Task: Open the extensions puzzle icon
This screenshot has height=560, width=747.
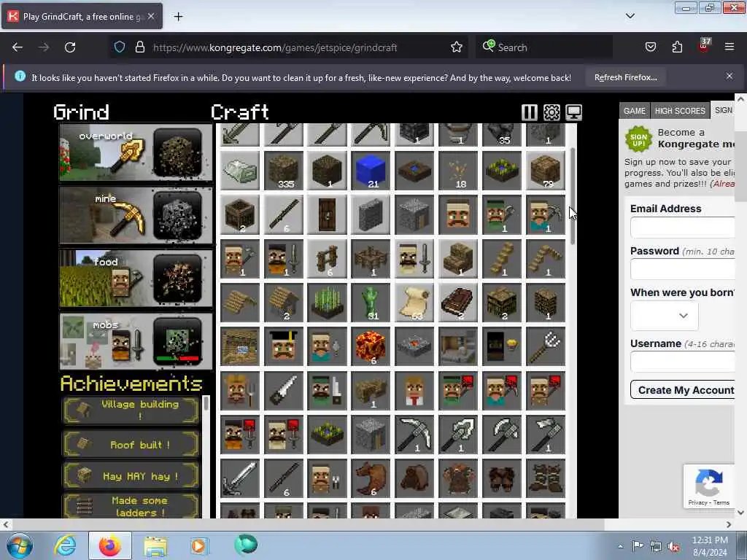Action: click(676, 47)
